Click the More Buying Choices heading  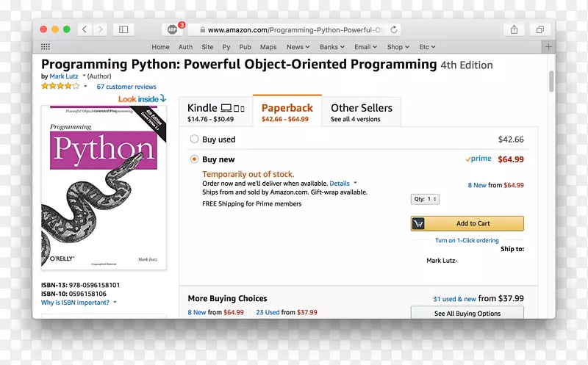(x=228, y=299)
